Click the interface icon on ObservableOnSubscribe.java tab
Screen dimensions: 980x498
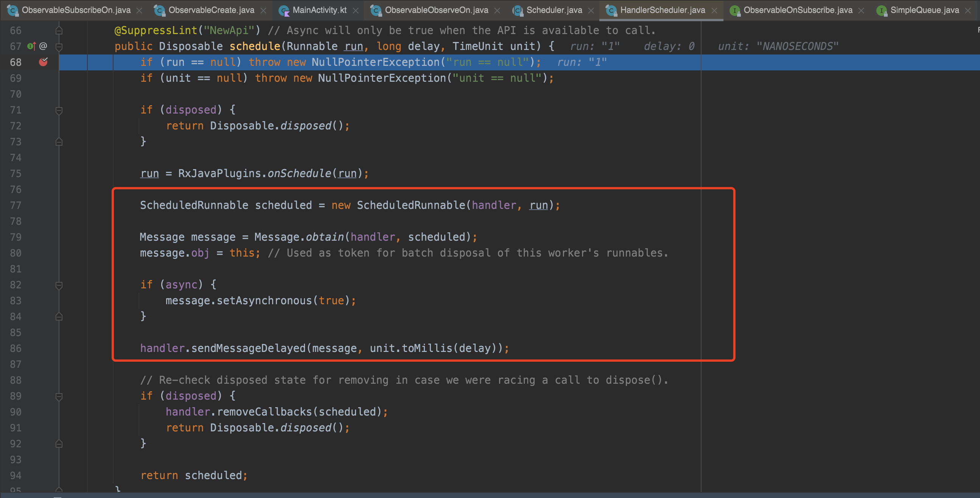tap(734, 10)
